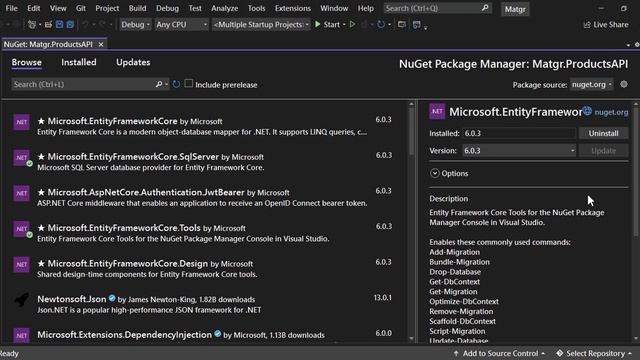Click the green Start play icon
Viewport: 640px width, 360px height.
pos(318,24)
